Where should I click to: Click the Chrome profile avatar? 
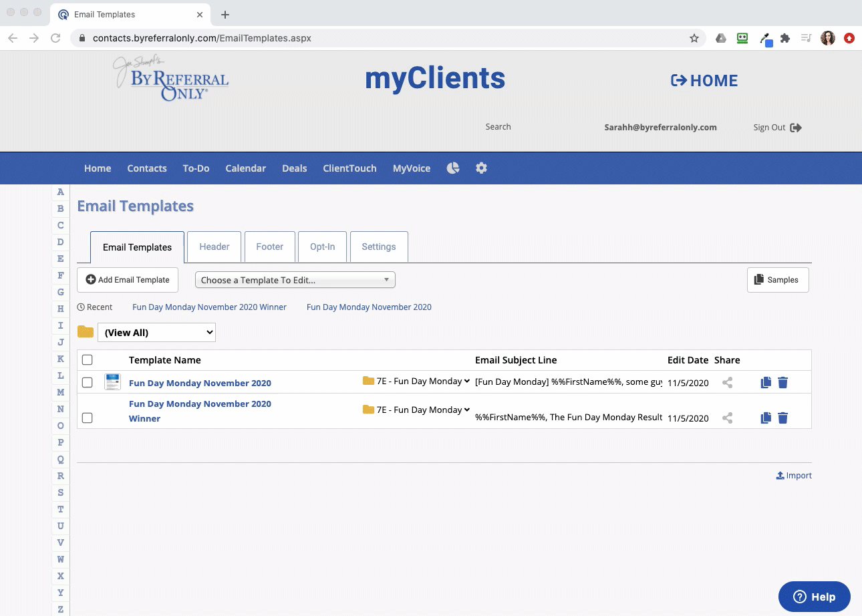[828, 38]
